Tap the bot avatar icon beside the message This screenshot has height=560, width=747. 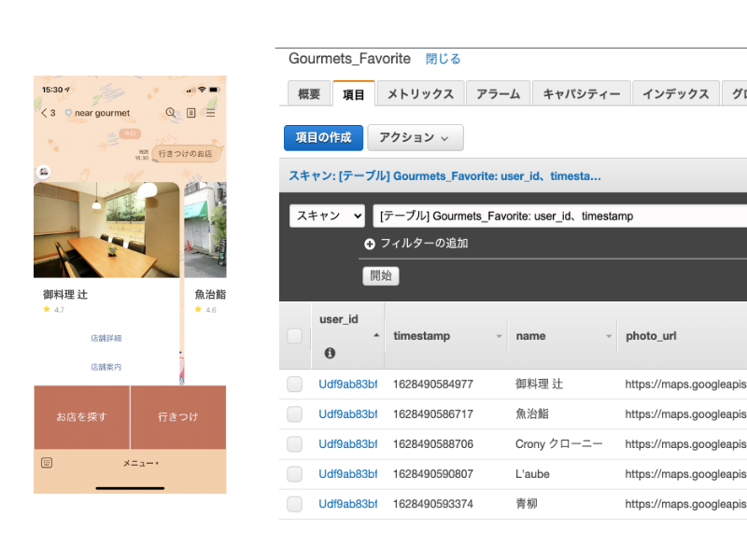click(43, 172)
